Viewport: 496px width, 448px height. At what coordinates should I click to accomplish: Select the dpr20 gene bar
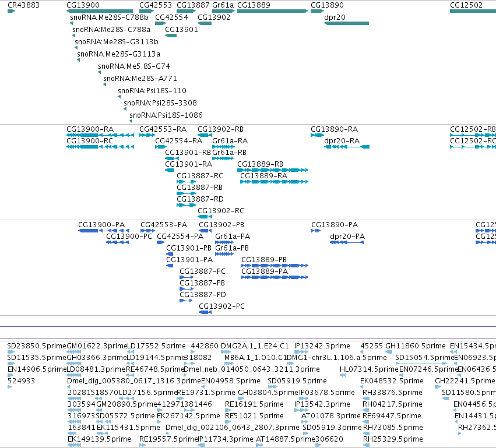point(346,23)
